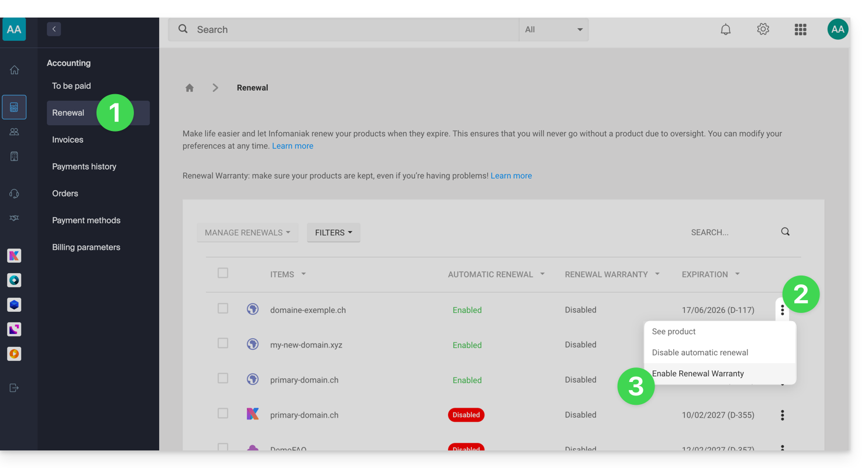This screenshot has width=868, height=468.
Task: Tick the checkbox for my-new-domain.xyz
Action: click(223, 343)
